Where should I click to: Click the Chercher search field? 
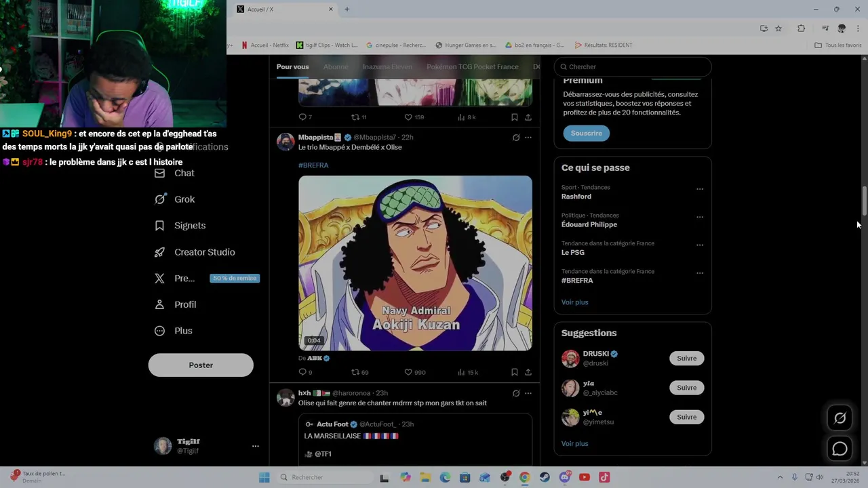633,66
